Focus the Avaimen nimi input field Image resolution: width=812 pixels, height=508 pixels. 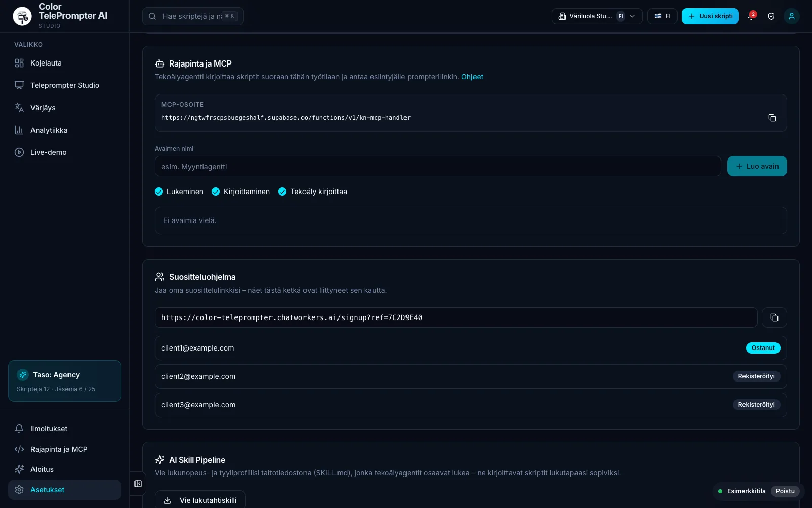[x=438, y=166]
